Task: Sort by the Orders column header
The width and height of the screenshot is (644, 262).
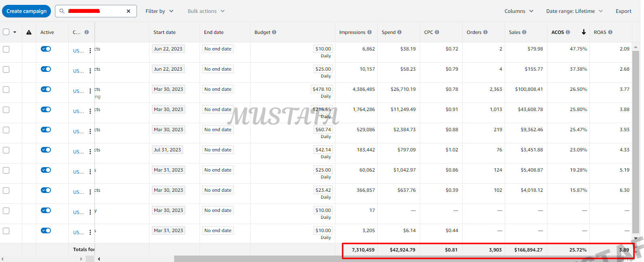Action: pyautogui.click(x=474, y=32)
